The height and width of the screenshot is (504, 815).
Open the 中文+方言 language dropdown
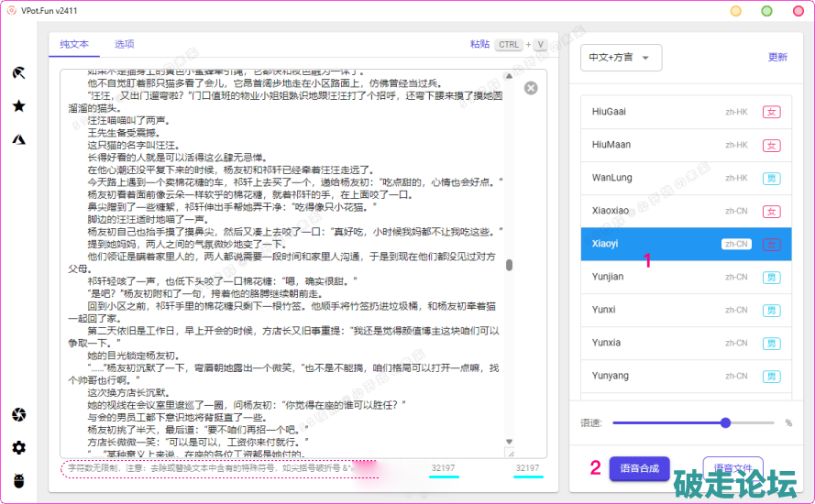point(621,57)
